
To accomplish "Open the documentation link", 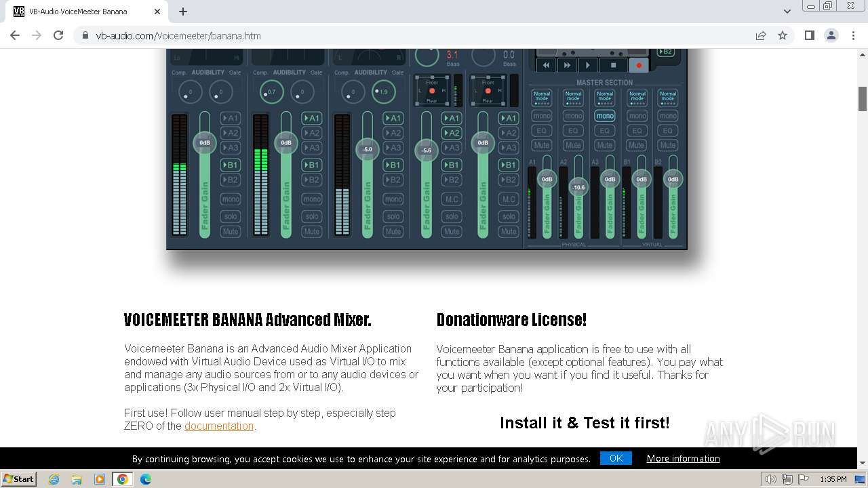I will (x=219, y=426).
